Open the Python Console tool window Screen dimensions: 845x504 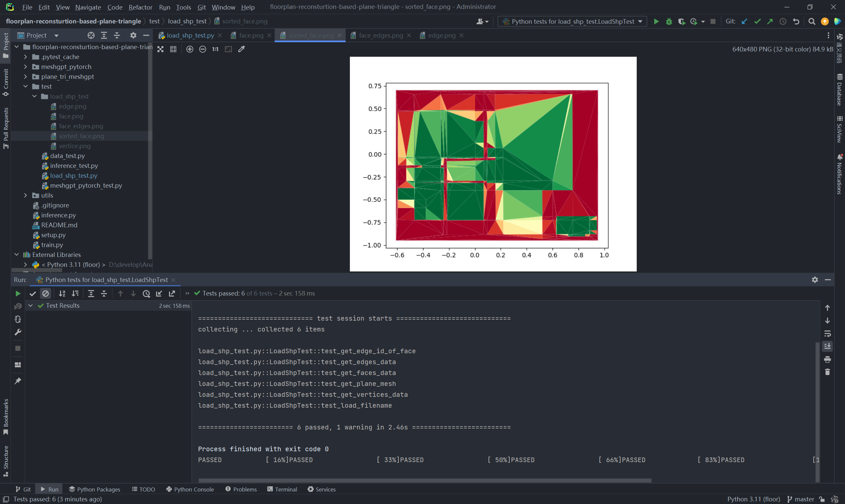(x=190, y=489)
